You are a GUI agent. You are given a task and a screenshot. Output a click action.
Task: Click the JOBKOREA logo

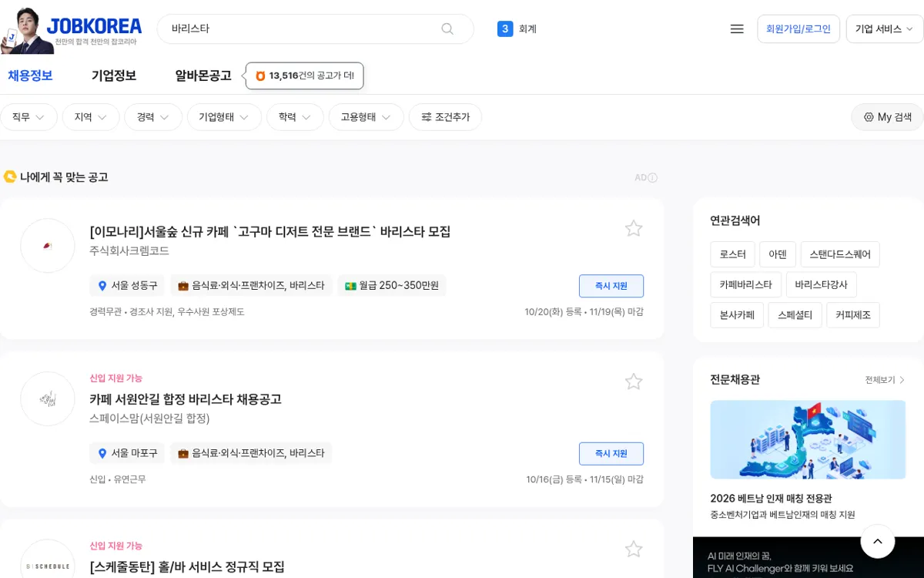coord(94,27)
